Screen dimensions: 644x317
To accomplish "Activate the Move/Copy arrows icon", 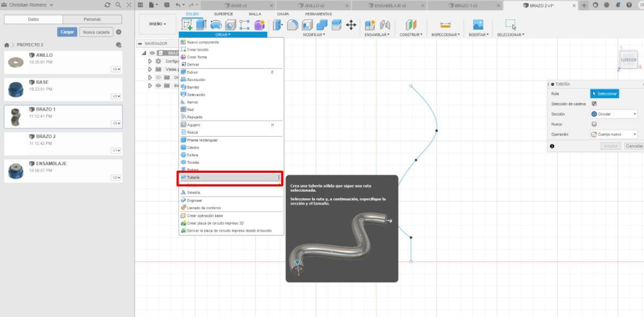I will pos(351,25).
